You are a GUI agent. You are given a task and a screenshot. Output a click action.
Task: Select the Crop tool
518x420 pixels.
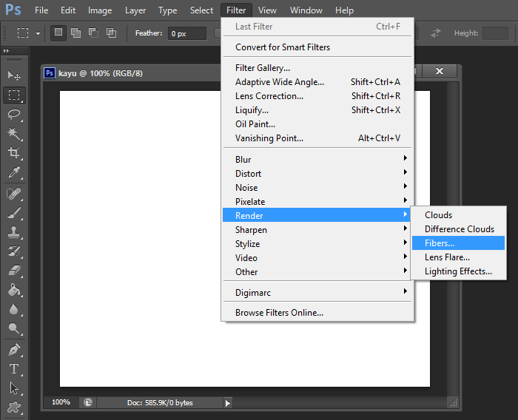tap(14, 152)
